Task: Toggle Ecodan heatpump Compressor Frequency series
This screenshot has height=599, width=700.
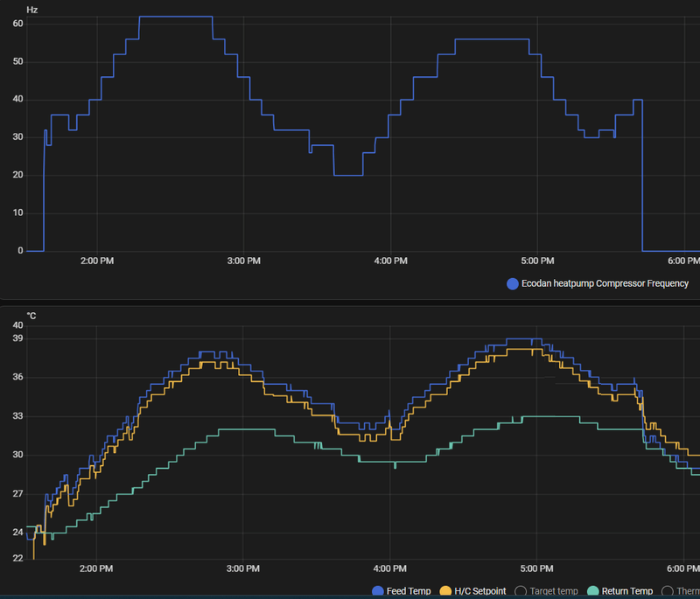Action: (x=598, y=283)
